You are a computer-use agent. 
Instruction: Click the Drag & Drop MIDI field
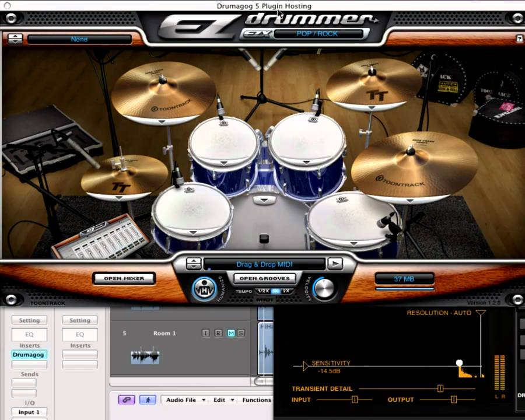[264, 264]
